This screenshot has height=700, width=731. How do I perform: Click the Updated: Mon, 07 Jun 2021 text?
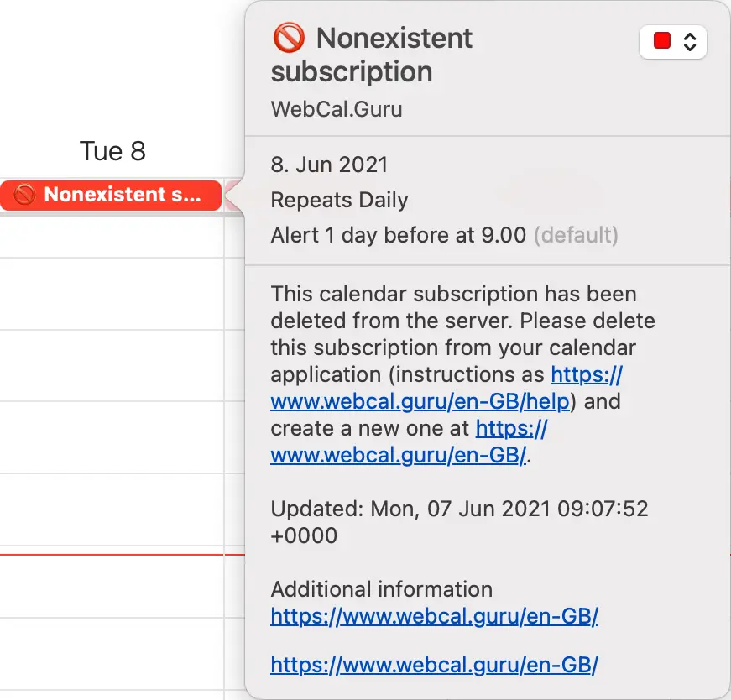point(459,522)
